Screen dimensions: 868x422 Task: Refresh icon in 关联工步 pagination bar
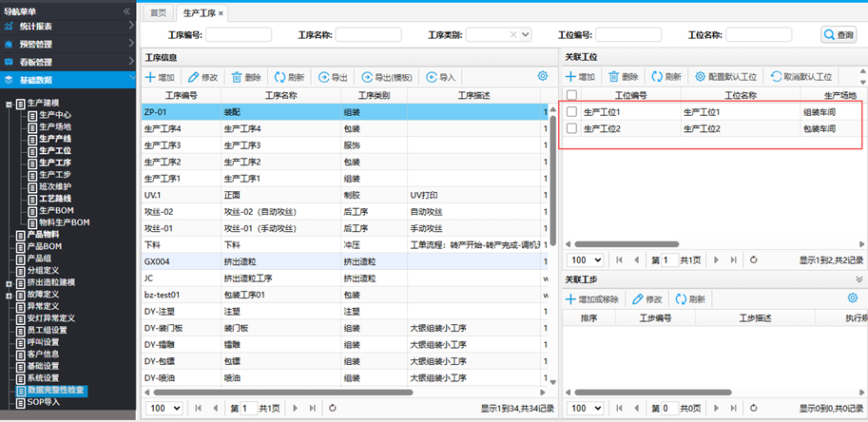753,408
